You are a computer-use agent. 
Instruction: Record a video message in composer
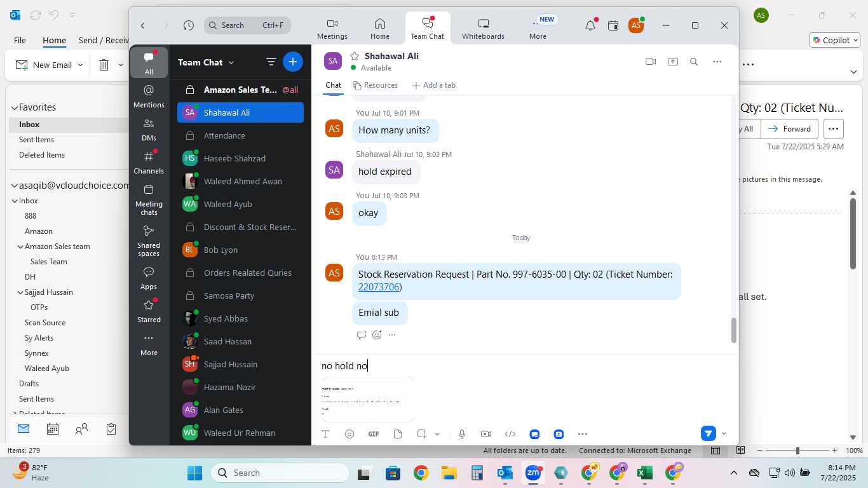486,434
